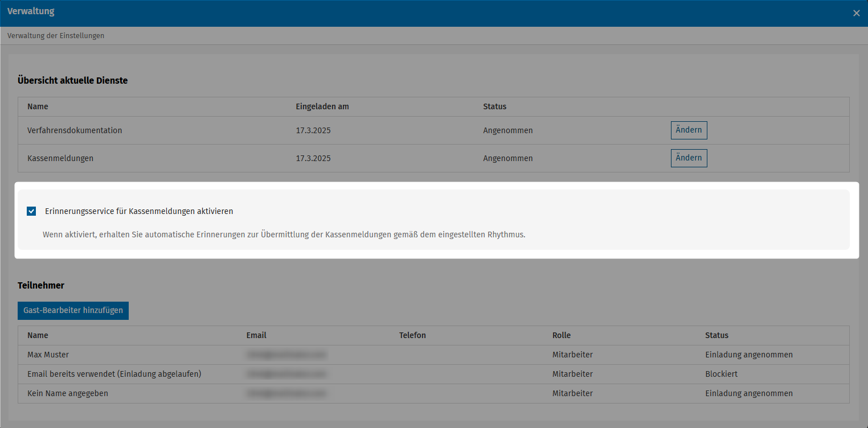The image size is (868, 428).
Task: Click the Telefon column header
Action: 412,335
